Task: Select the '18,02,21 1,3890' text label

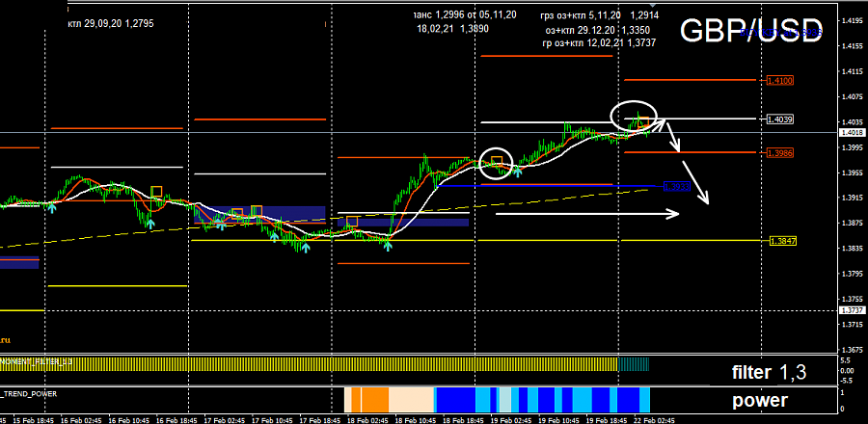Action: 453,29
